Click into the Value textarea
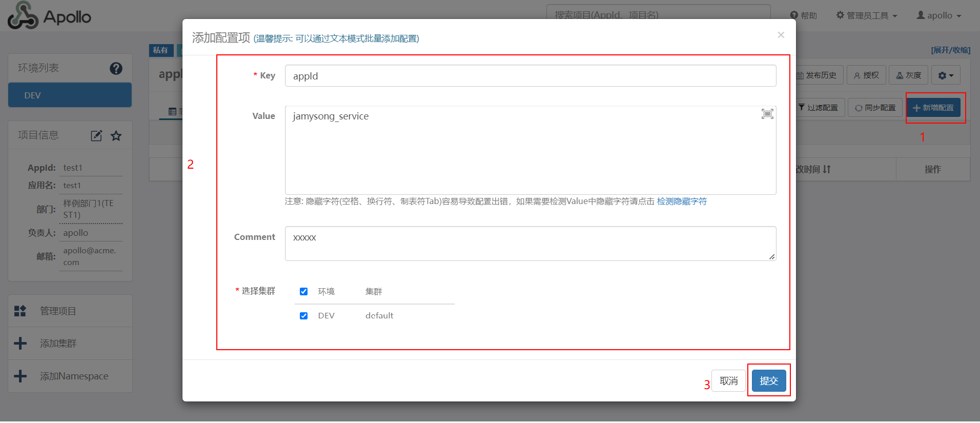Image resolution: width=980 pixels, height=423 pixels. (530, 150)
